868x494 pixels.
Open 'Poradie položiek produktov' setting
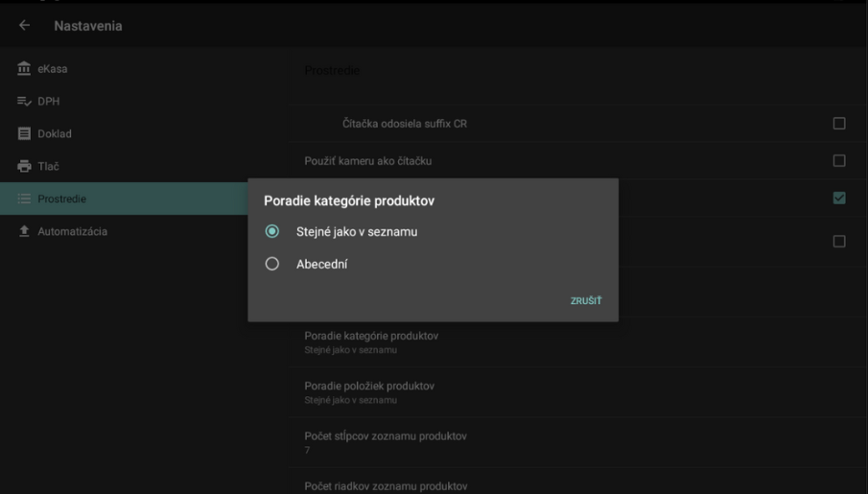pyautogui.click(x=369, y=391)
